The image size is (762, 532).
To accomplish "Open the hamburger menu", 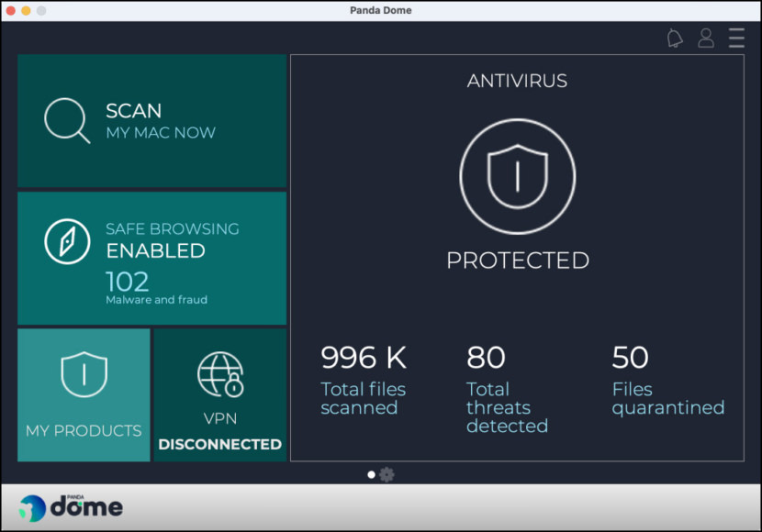I will pos(736,38).
